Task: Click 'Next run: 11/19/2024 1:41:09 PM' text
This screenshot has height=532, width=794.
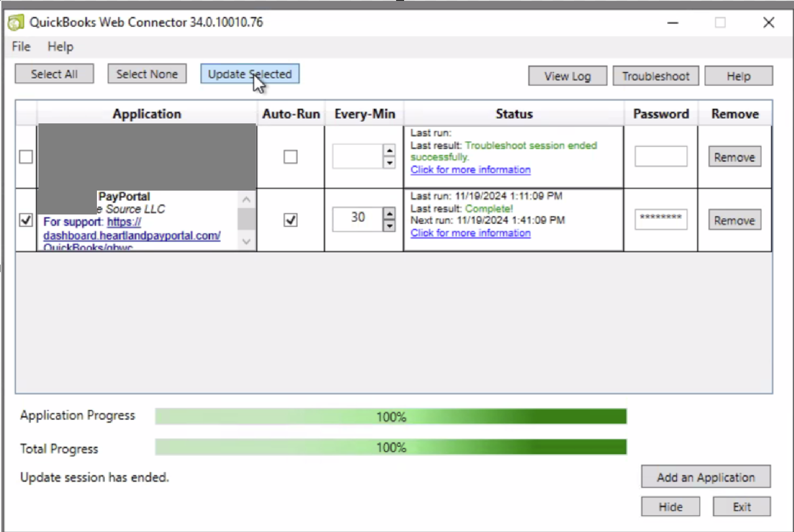Action: click(x=488, y=220)
